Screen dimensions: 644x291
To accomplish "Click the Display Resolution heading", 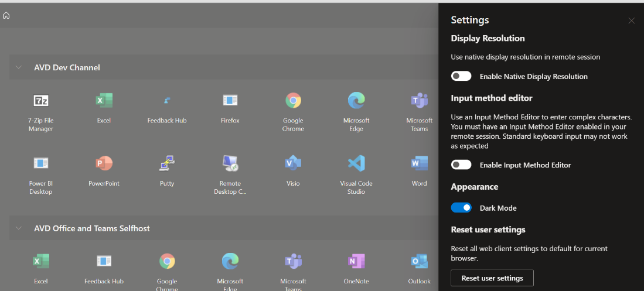I will coord(488,38).
